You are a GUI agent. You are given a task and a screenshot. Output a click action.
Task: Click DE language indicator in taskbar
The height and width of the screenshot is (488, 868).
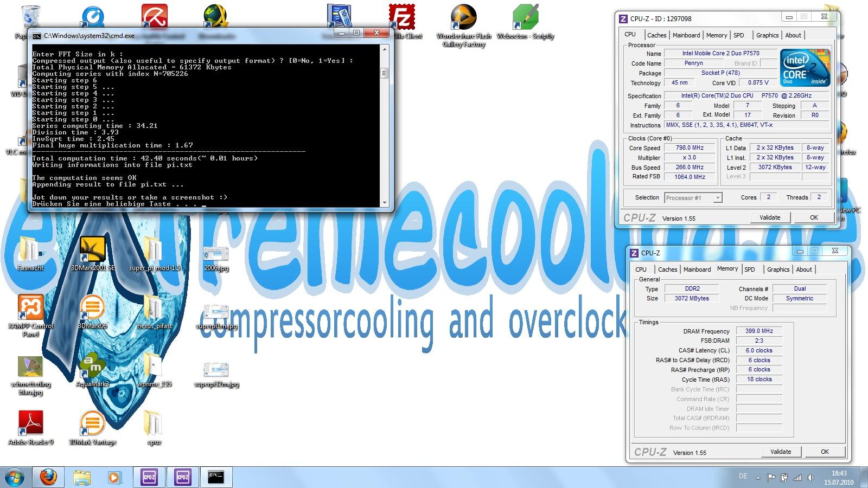[743, 476]
